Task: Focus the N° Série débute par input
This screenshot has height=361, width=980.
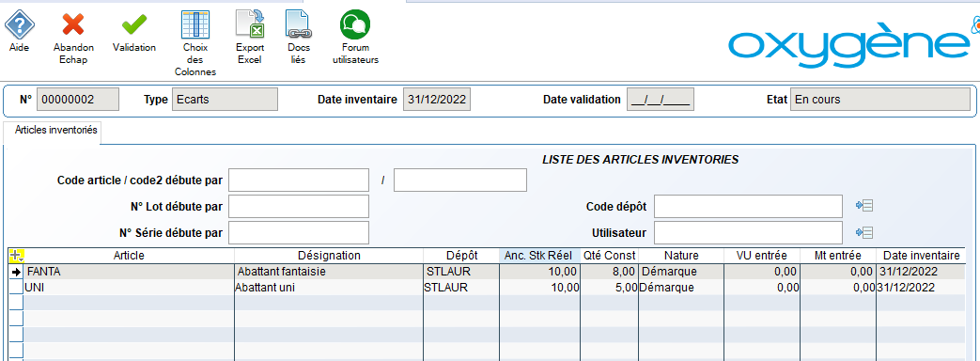Action: click(299, 233)
